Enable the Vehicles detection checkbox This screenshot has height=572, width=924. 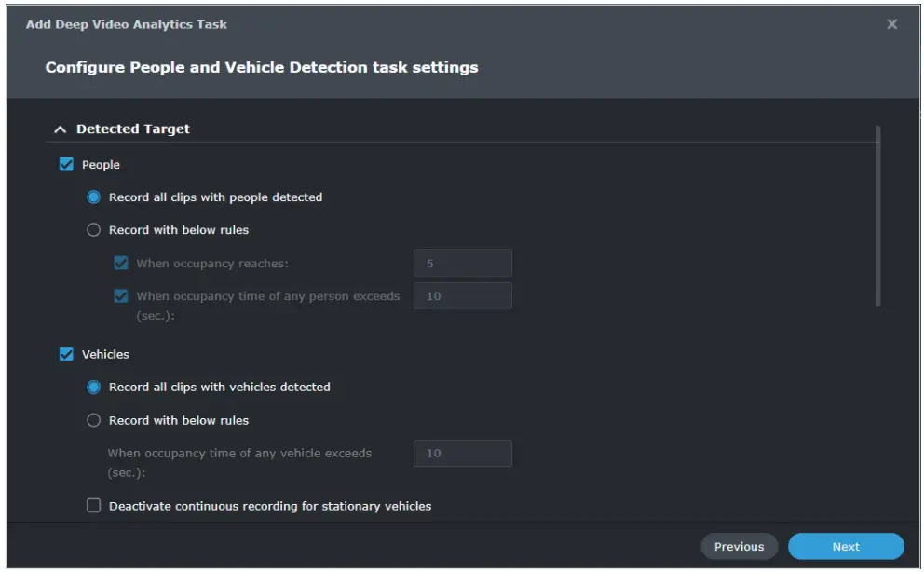tap(65, 354)
